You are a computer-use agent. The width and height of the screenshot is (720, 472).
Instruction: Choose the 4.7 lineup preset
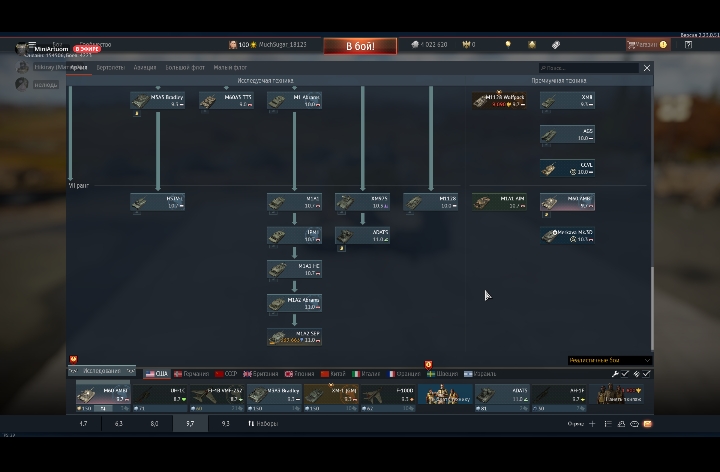click(83, 423)
